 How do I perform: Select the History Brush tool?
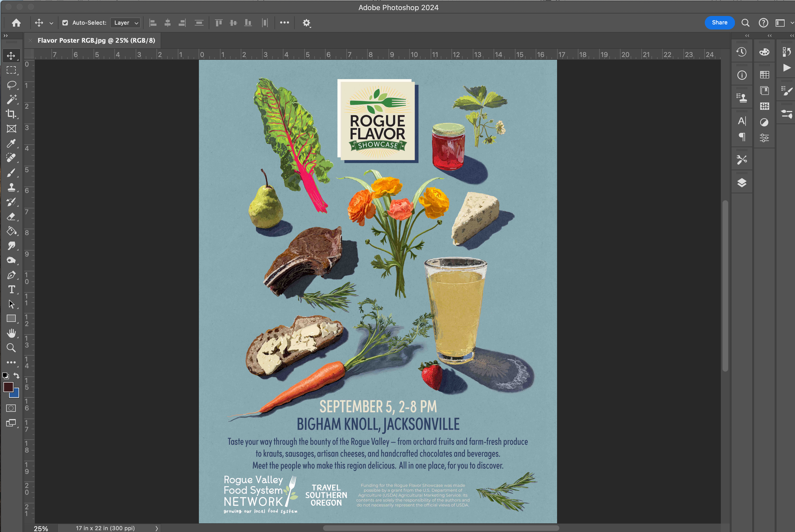[x=11, y=202]
